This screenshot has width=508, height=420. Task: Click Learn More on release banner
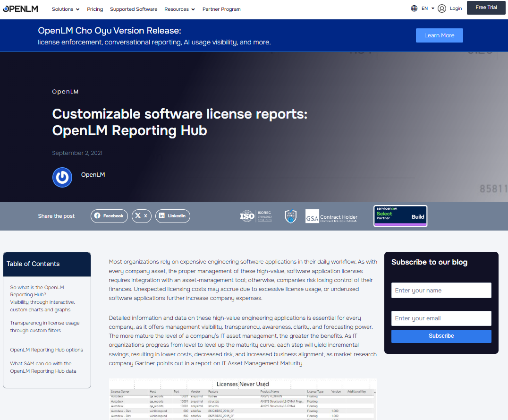(x=440, y=35)
